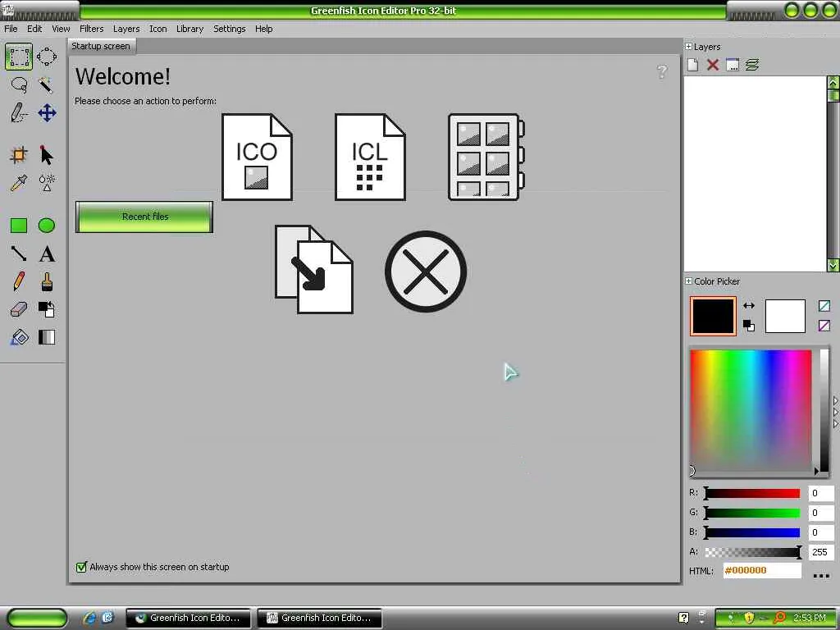Pick the Eyedropper tool
This screenshot has height=630, width=840.
19,183
